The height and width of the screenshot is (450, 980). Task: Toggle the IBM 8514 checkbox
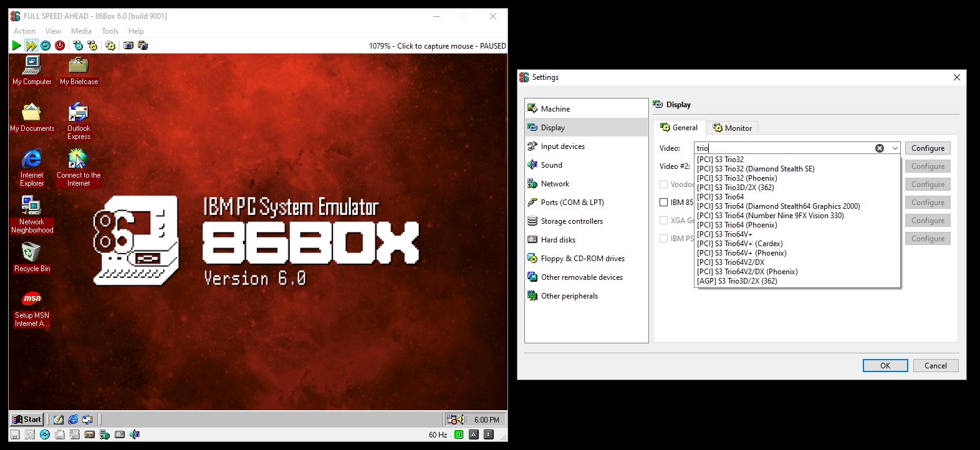[664, 202]
